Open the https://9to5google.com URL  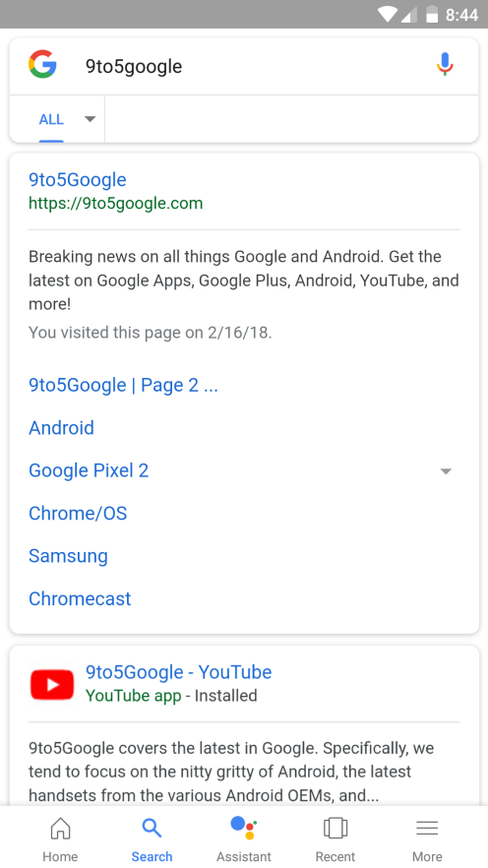pos(116,204)
